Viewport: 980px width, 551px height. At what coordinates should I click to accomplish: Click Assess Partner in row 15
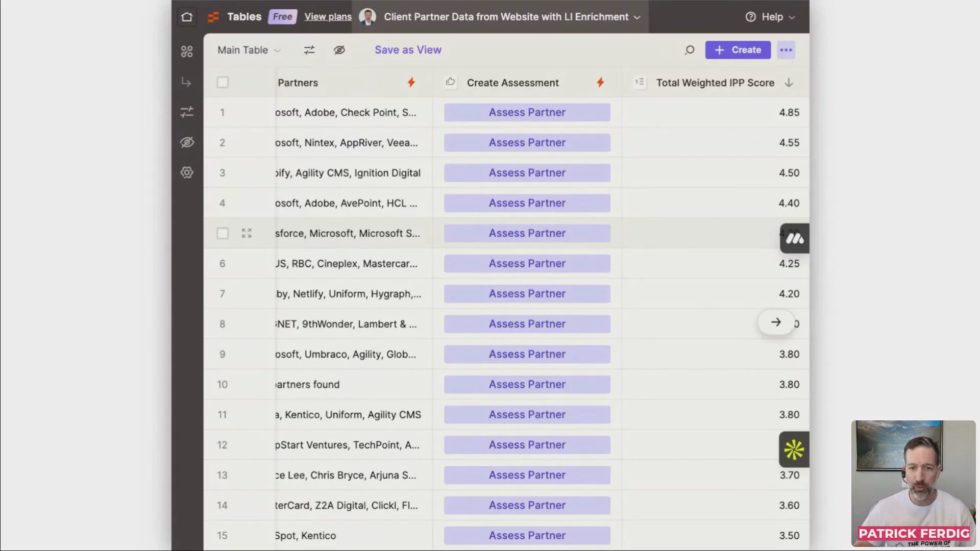pyautogui.click(x=527, y=536)
